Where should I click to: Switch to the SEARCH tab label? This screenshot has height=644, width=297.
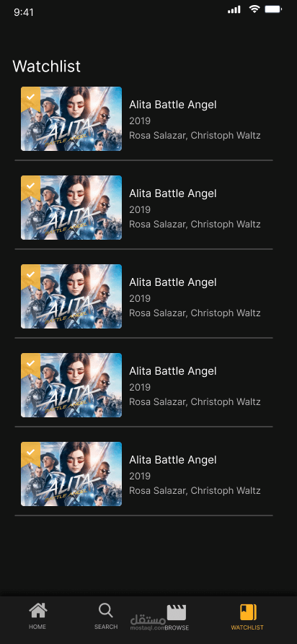(x=106, y=627)
